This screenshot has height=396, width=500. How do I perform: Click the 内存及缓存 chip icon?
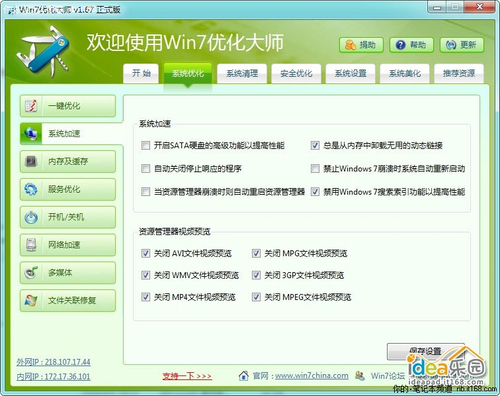click(31, 162)
